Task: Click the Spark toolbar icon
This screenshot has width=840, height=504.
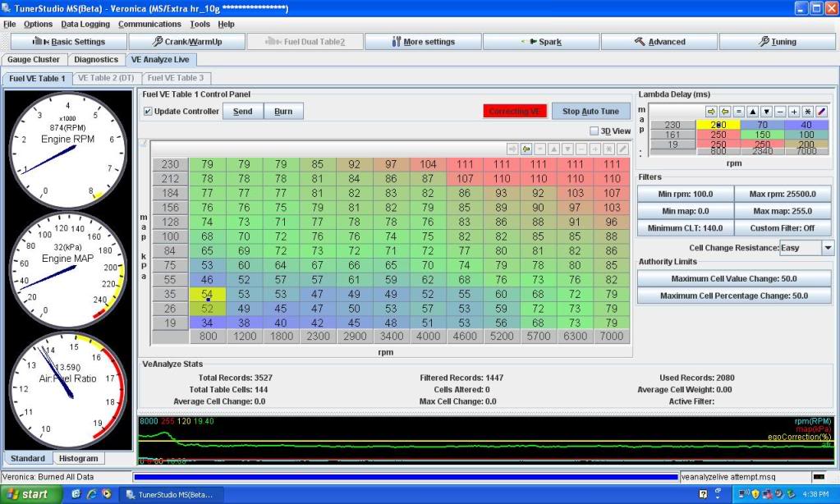Action: tap(541, 41)
